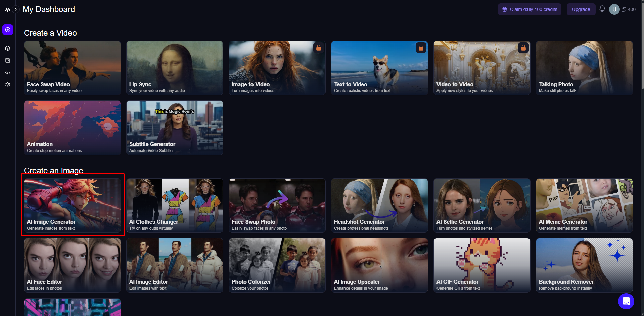The width and height of the screenshot is (644, 316).
Task: Launch the Background Remover tool
Action: click(584, 266)
